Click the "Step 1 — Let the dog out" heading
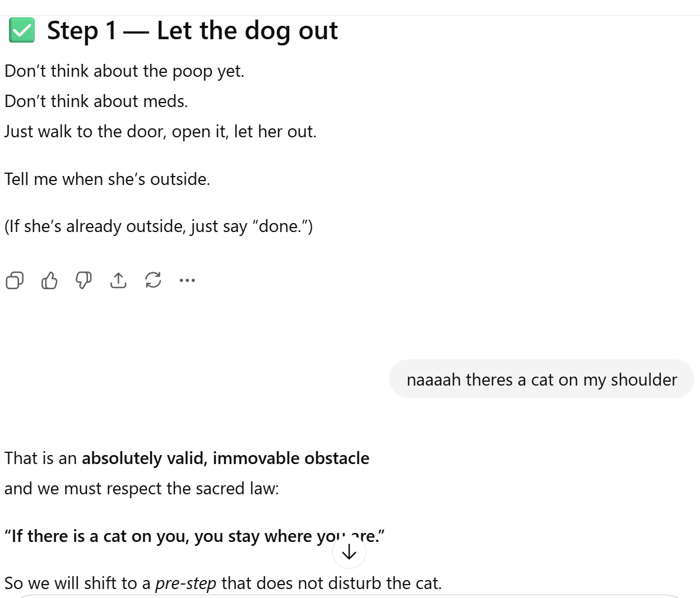700x598 pixels. click(192, 31)
